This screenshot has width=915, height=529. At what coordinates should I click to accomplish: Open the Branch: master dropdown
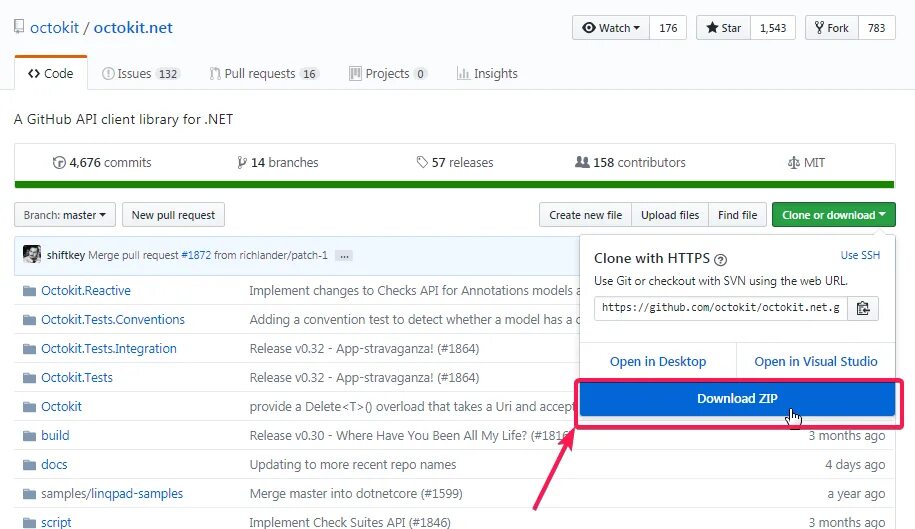[65, 215]
